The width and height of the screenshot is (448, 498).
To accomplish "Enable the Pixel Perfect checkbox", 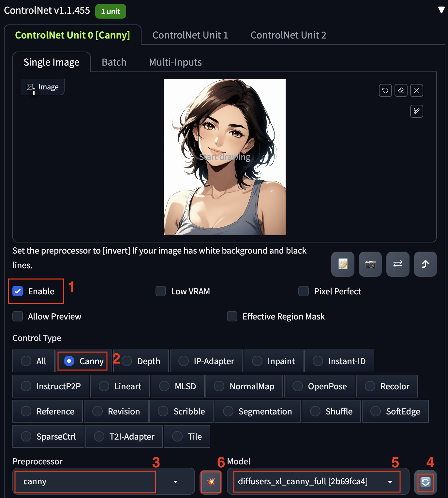I will coord(304,291).
